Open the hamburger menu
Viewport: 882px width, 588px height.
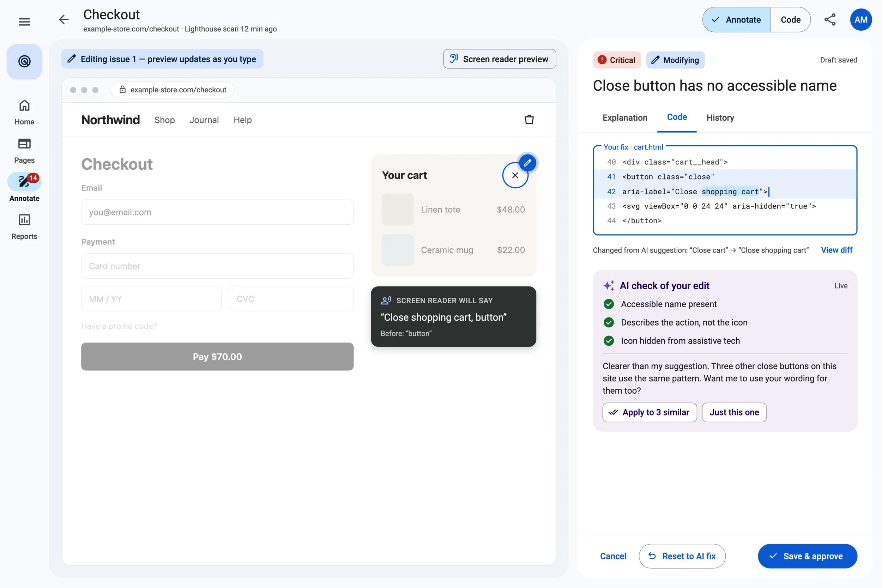(x=24, y=22)
